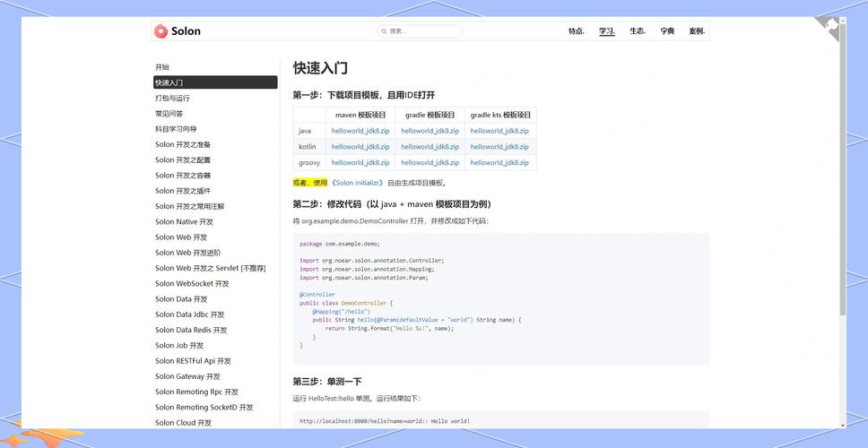868x448 pixels.
Task: Click the package com.example.demo code line
Action: [x=340, y=244]
